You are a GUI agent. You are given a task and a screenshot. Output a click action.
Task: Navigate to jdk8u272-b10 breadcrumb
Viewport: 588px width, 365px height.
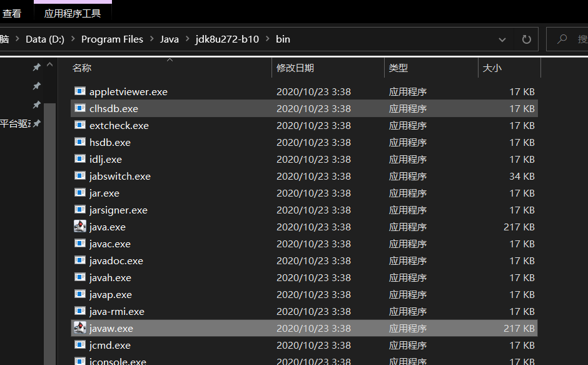pos(227,39)
